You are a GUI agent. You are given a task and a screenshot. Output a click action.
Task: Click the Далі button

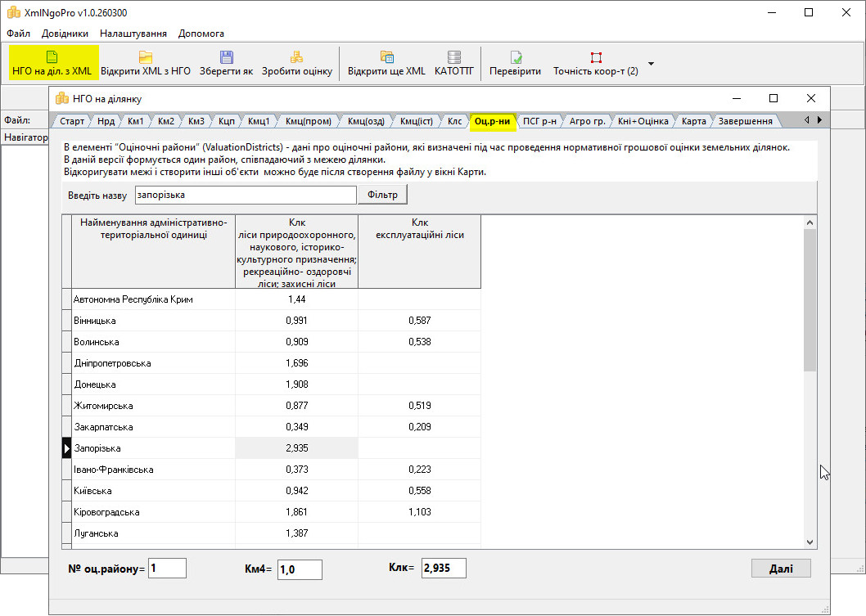[780, 569]
